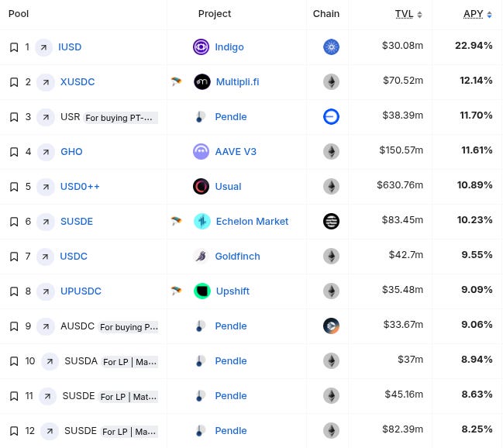The height and width of the screenshot is (448, 503).
Task: Open the Indigo project link
Action: click(229, 47)
